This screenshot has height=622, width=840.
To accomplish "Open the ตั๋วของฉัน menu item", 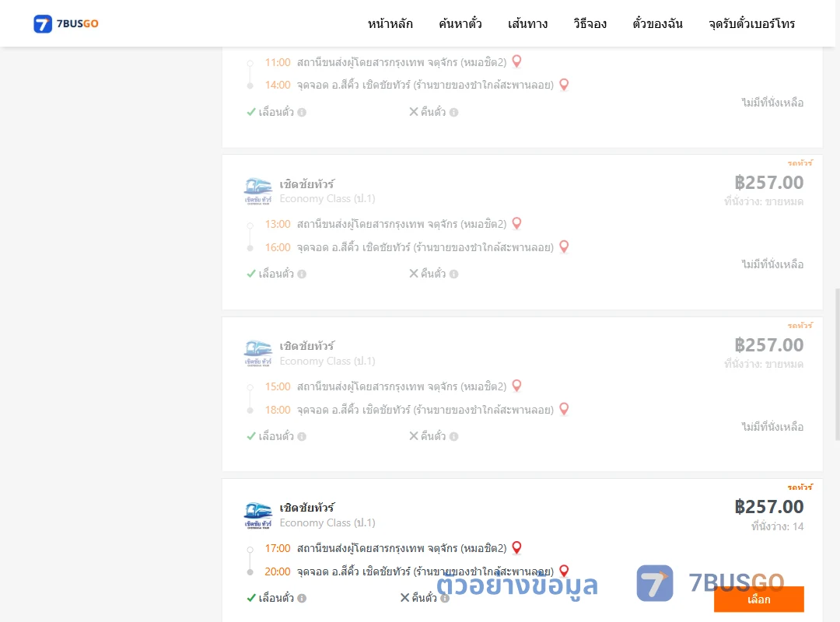I will 657,23.
